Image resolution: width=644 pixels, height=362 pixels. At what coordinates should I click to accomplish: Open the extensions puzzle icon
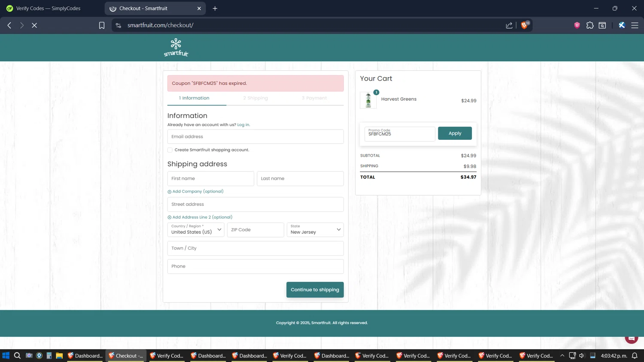[590, 25]
